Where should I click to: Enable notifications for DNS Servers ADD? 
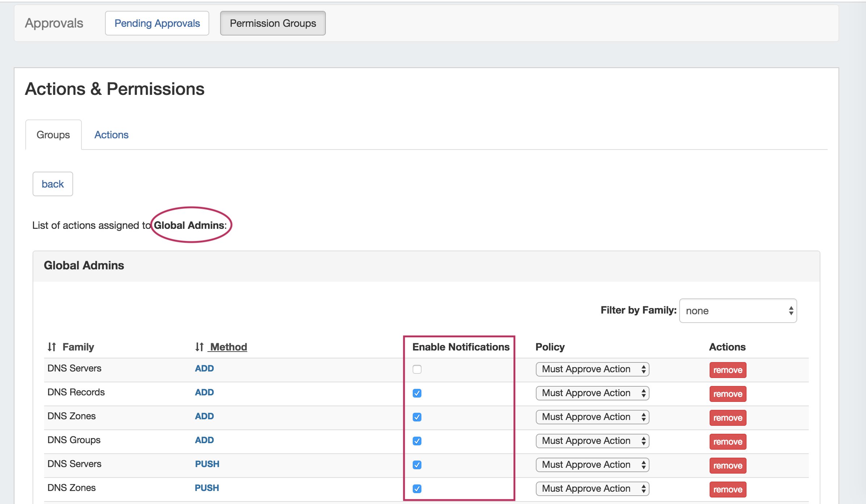(417, 369)
